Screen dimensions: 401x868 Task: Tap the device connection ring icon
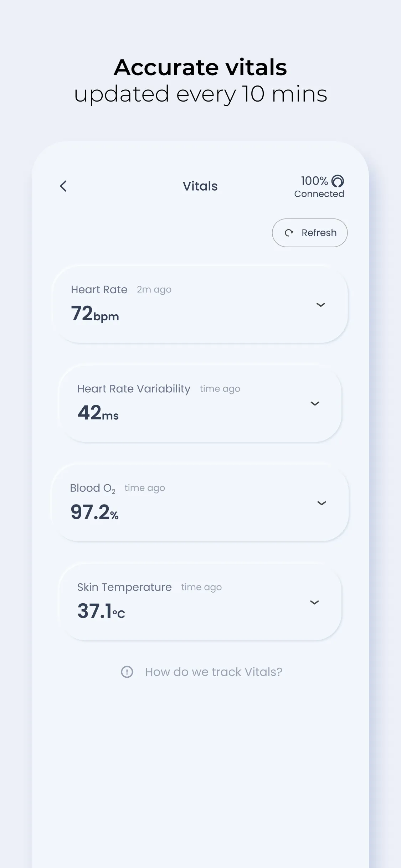point(338,182)
